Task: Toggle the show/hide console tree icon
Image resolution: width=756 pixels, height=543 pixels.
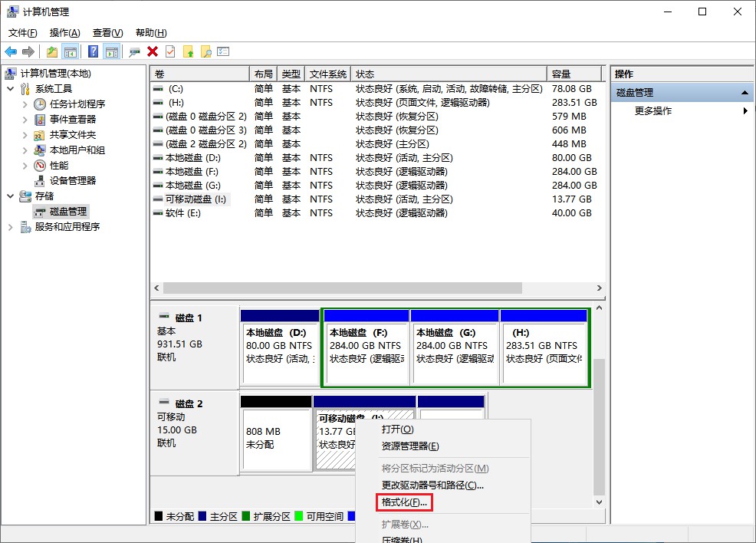Action: point(71,51)
